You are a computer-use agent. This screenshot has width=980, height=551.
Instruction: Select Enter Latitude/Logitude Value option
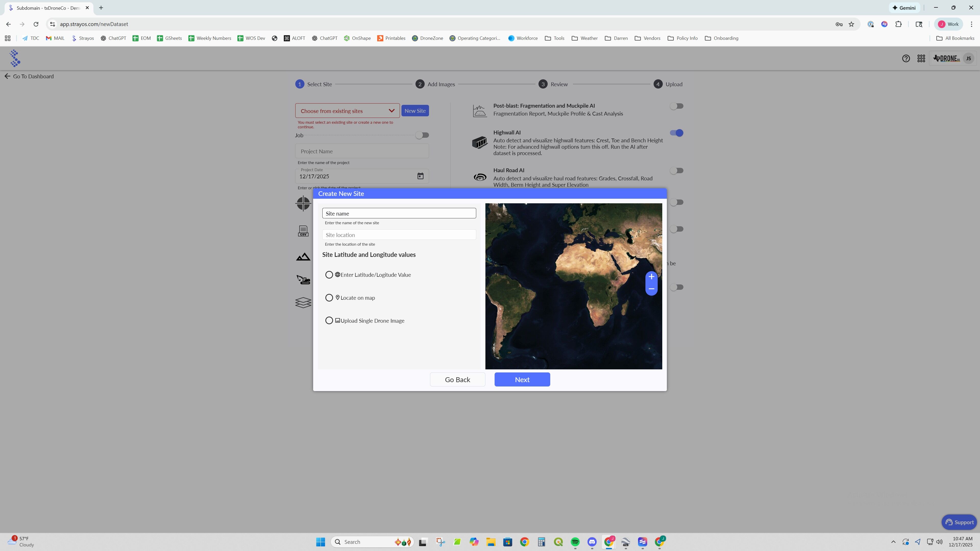pos(329,275)
